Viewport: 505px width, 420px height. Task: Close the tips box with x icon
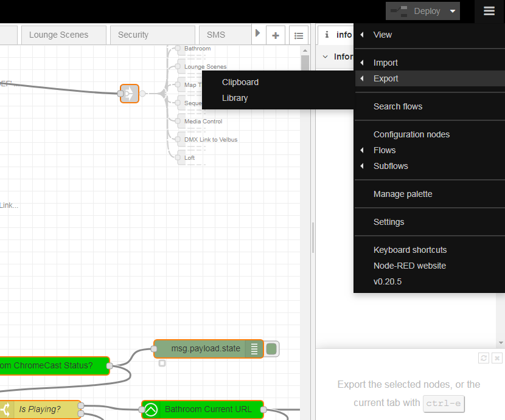497,358
